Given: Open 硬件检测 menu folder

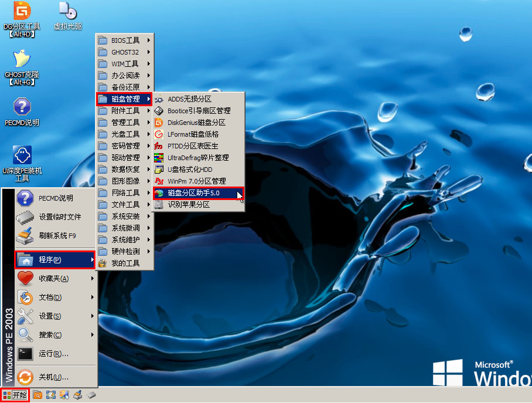Looking at the screenshot, I should click(x=124, y=252).
